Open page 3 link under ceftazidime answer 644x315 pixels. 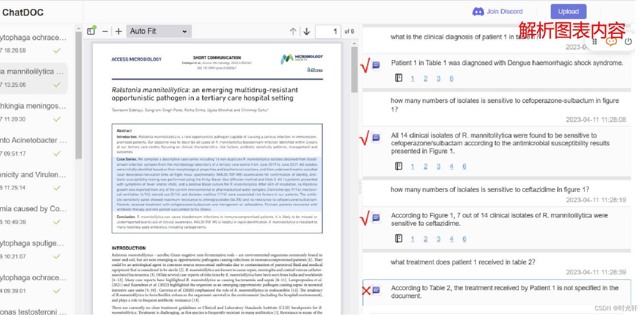pyautogui.click(x=438, y=239)
